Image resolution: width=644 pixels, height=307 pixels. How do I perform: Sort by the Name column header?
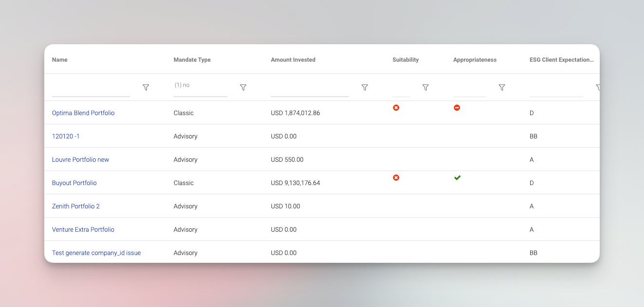(60, 60)
